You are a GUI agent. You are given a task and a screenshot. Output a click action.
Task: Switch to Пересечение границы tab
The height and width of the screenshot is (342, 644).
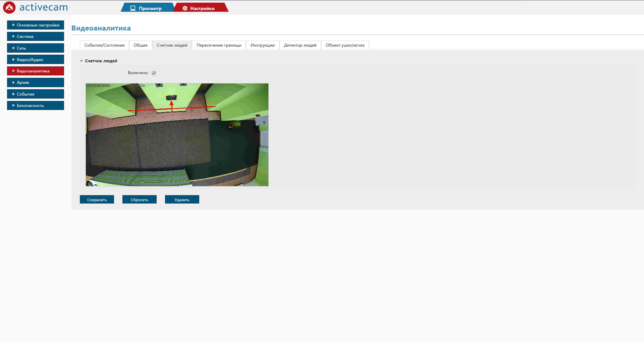pyautogui.click(x=219, y=45)
